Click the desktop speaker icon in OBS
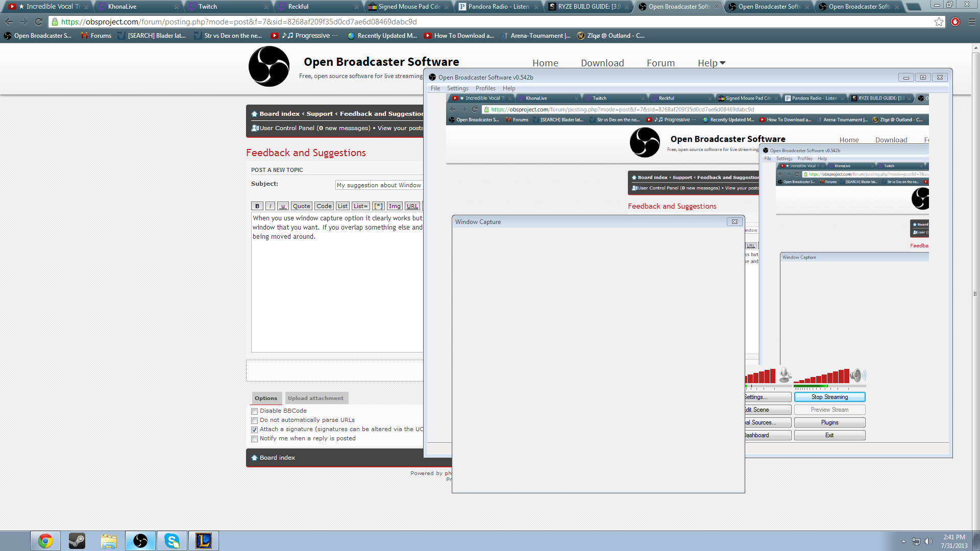 tap(856, 375)
